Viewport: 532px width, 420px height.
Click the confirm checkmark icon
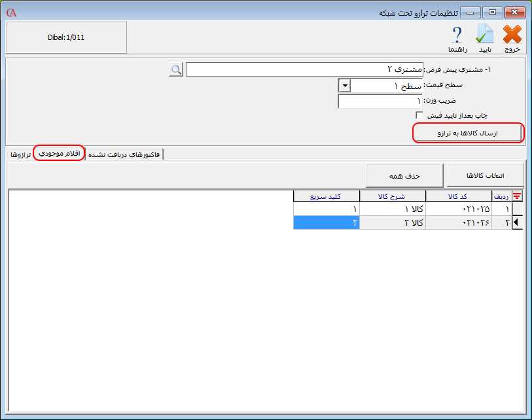pyautogui.click(x=485, y=35)
